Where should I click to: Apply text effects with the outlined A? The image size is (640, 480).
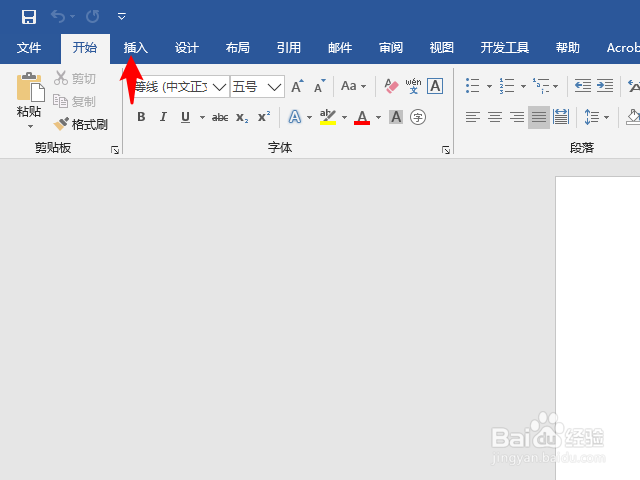[295, 117]
